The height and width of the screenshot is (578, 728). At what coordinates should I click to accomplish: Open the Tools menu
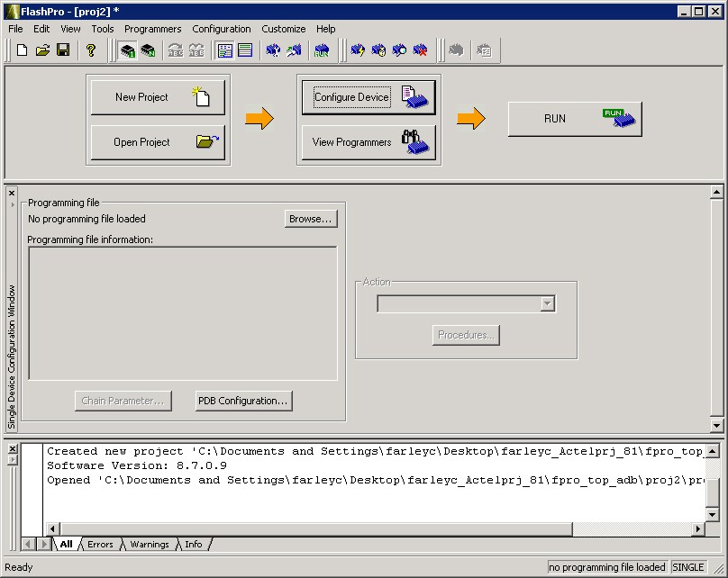point(103,29)
